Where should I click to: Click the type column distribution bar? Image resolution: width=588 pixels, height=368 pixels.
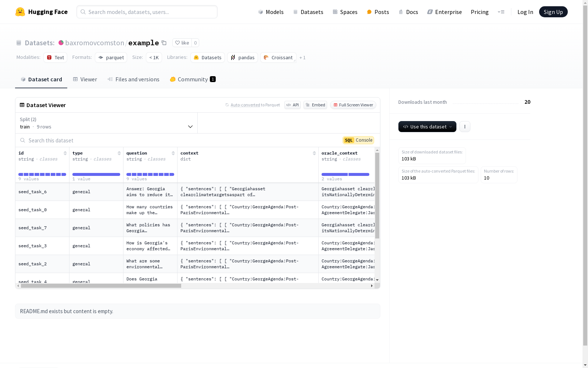[x=96, y=174]
